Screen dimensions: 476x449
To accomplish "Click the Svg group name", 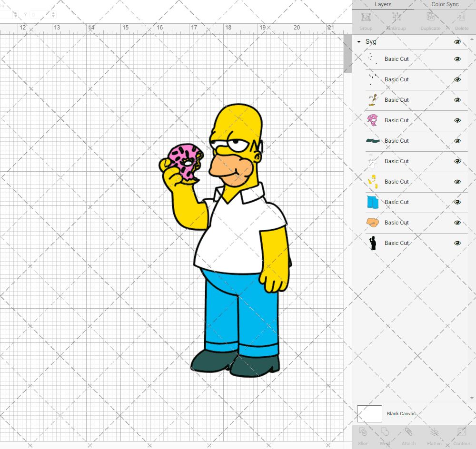I will click(371, 42).
